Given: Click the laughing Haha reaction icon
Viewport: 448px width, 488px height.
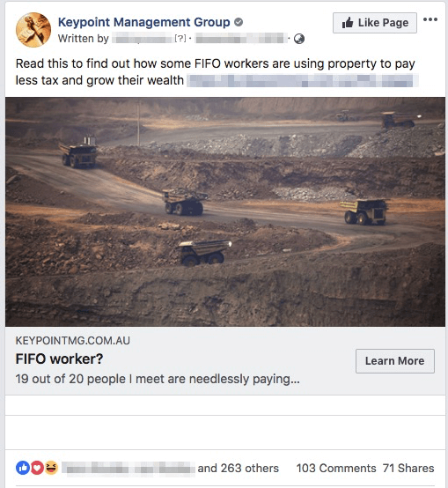Looking at the screenshot, I should (51, 468).
